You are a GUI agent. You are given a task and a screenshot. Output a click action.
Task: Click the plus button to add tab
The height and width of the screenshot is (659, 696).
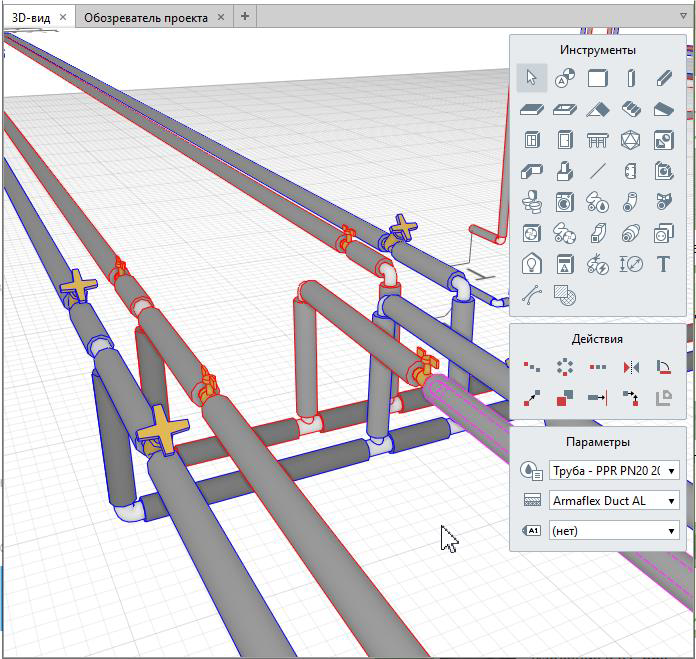[x=246, y=17]
